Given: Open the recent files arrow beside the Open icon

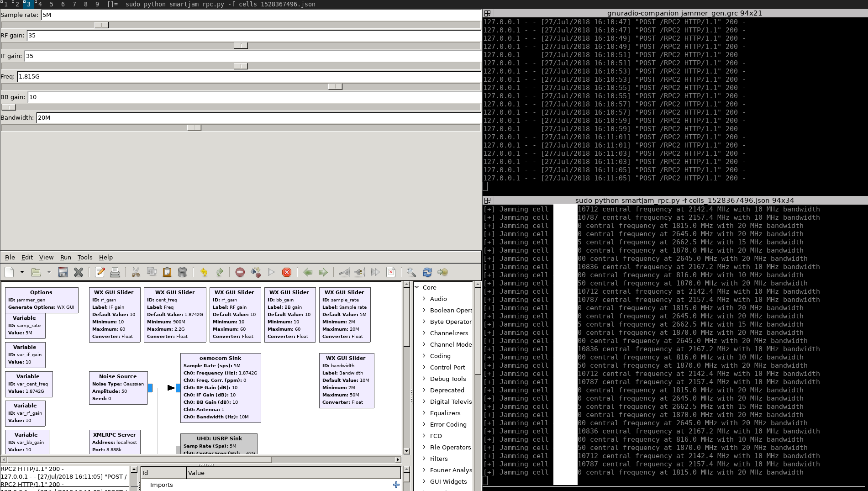Looking at the screenshot, I should click(x=49, y=272).
